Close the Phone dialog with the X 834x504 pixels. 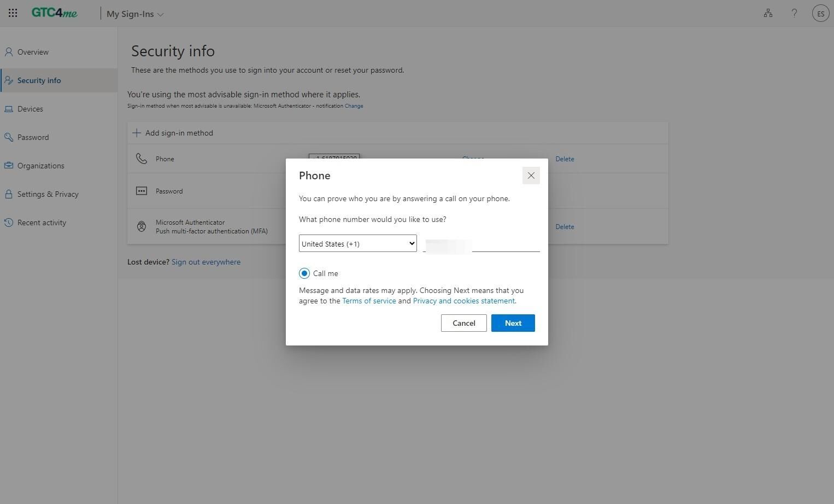(x=531, y=175)
